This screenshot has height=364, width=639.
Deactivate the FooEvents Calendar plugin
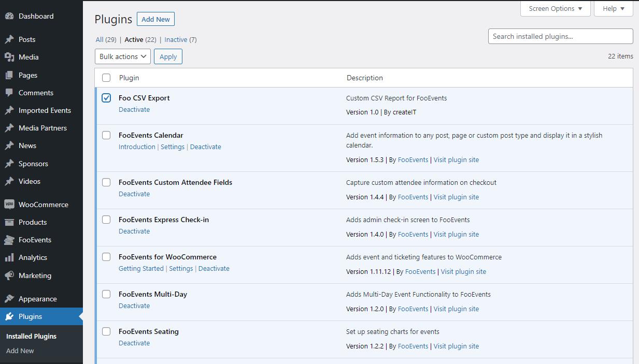(x=206, y=147)
